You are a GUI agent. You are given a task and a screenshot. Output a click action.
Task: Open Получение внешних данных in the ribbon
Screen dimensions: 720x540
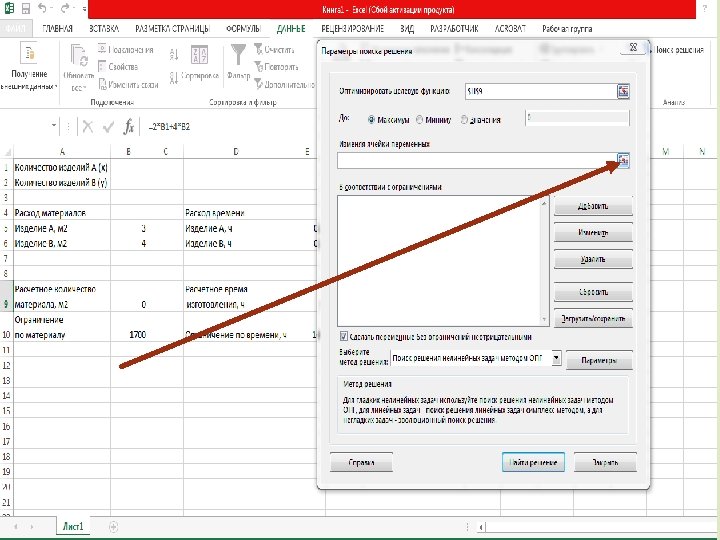coord(28,67)
